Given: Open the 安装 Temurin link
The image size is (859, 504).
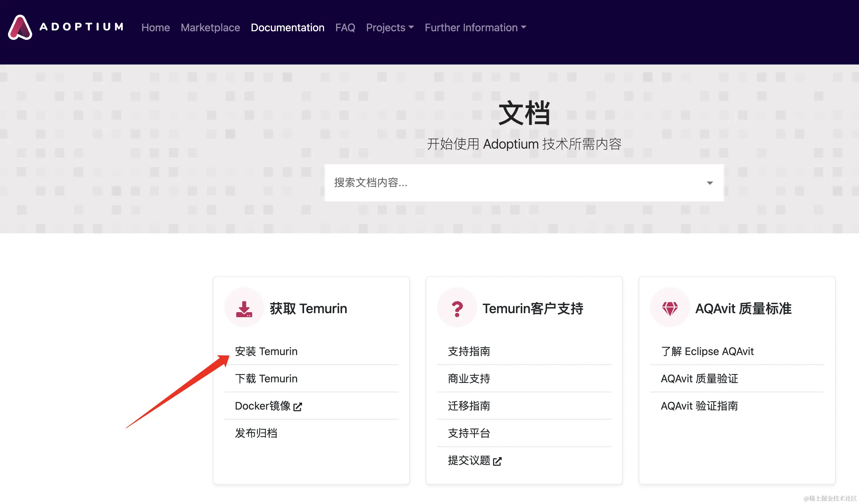Looking at the screenshot, I should (266, 351).
